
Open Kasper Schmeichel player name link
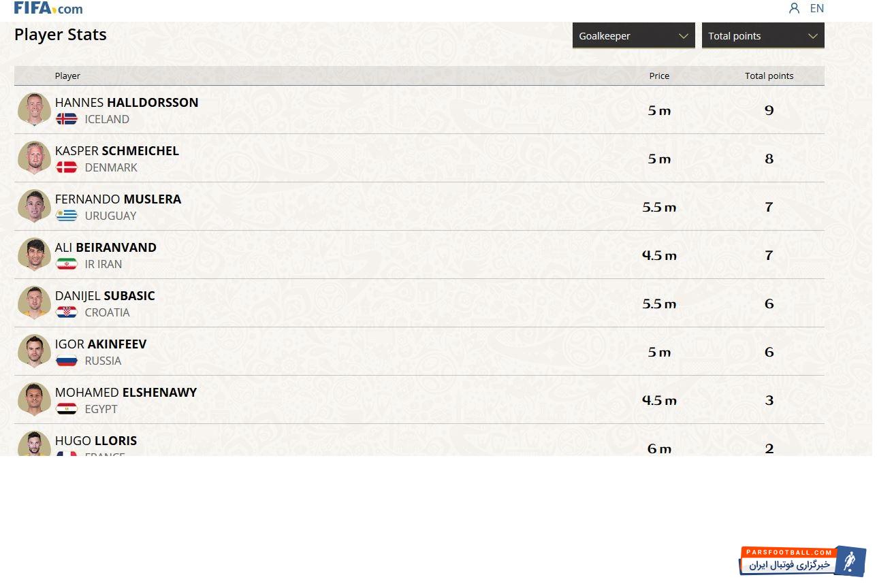[117, 151]
